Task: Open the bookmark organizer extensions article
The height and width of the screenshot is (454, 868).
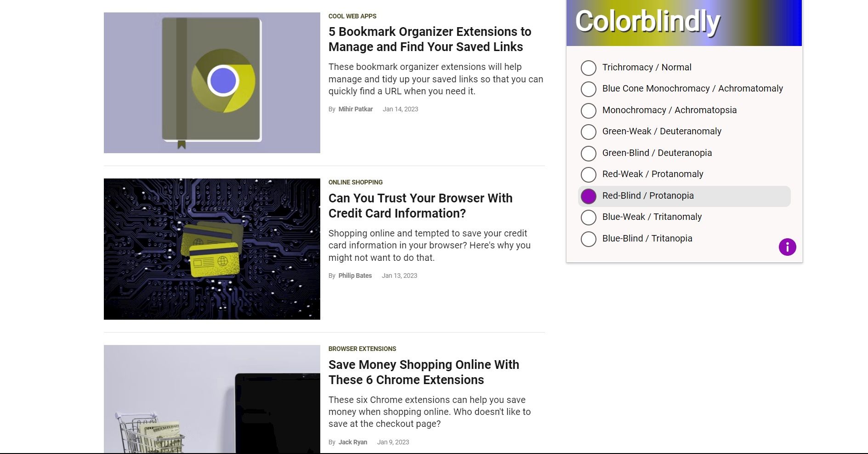Action: click(429, 39)
